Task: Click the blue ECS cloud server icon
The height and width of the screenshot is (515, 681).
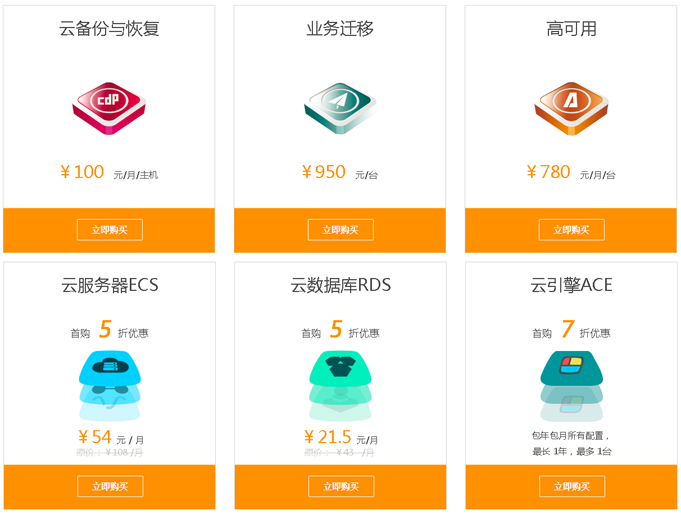Action: 109,386
